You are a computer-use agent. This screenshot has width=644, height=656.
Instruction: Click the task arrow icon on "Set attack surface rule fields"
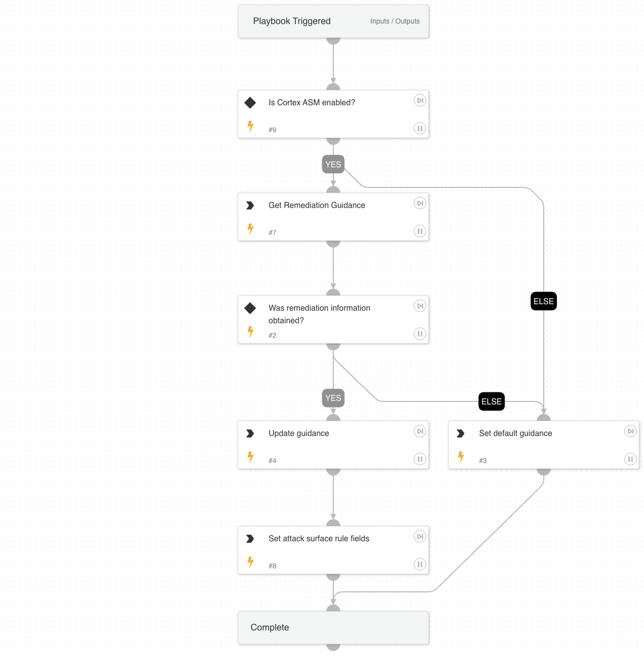(250, 538)
